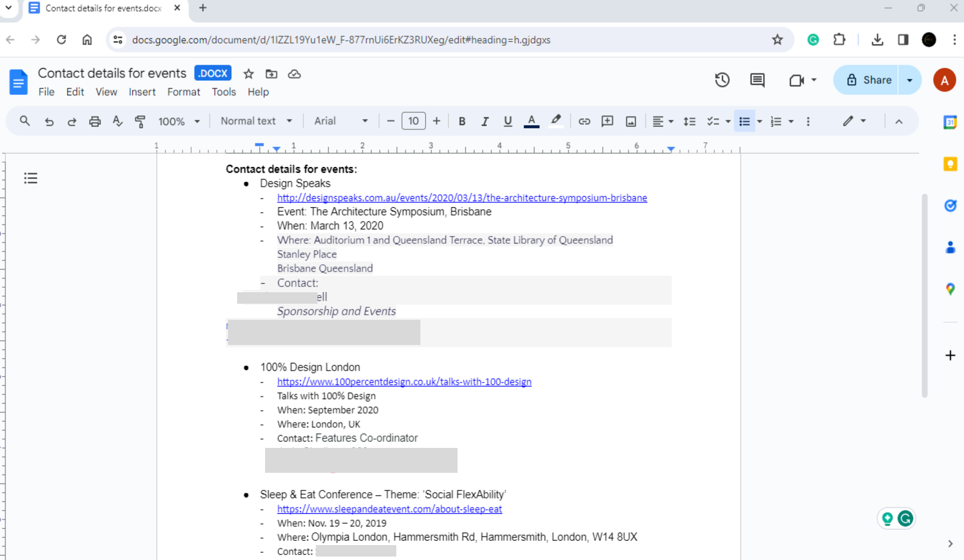This screenshot has width=964, height=560.
Task: Open version history clock icon
Action: coord(722,80)
